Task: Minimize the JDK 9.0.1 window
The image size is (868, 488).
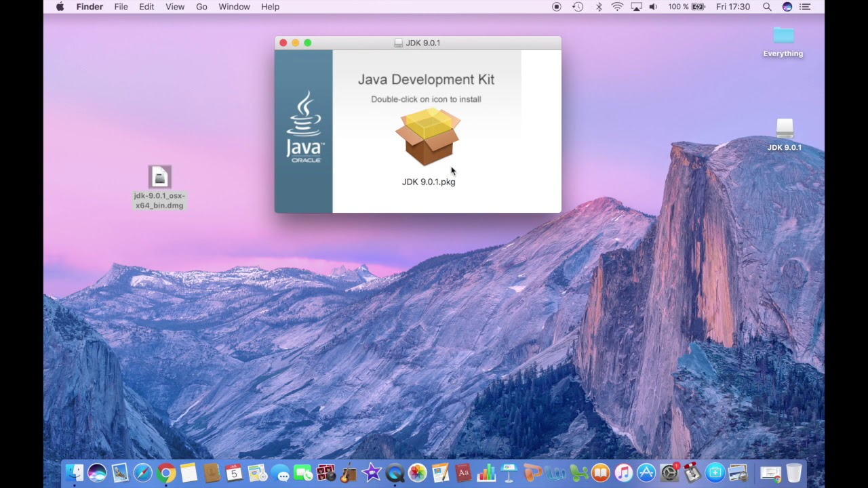Action: coord(296,43)
